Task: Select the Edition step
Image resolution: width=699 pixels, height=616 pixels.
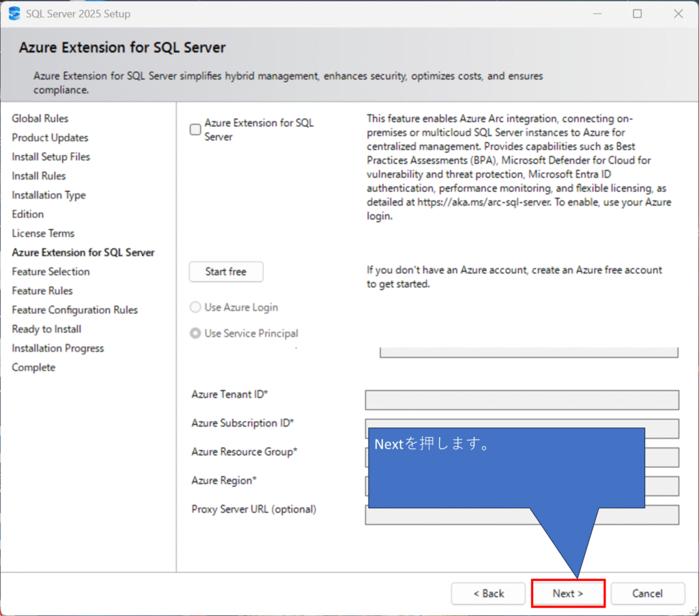Action: point(27,214)
